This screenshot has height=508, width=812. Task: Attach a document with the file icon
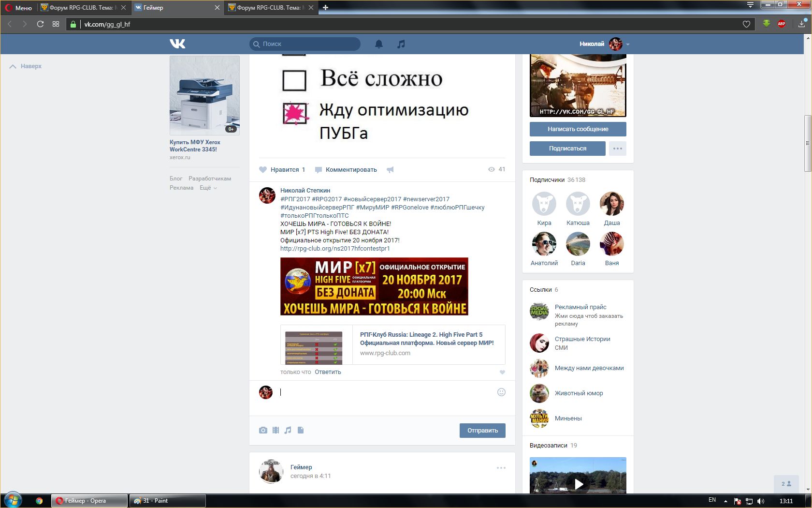pyautogui.click(x=301, y=430)
